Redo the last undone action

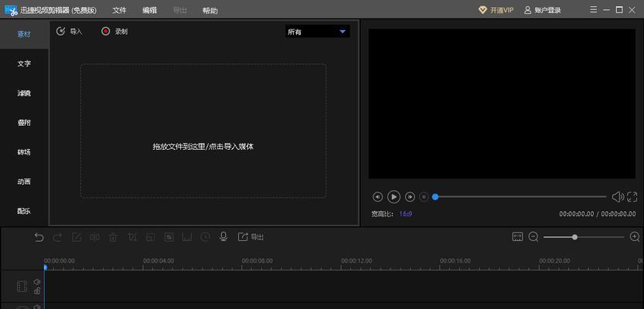coord(57,237)
